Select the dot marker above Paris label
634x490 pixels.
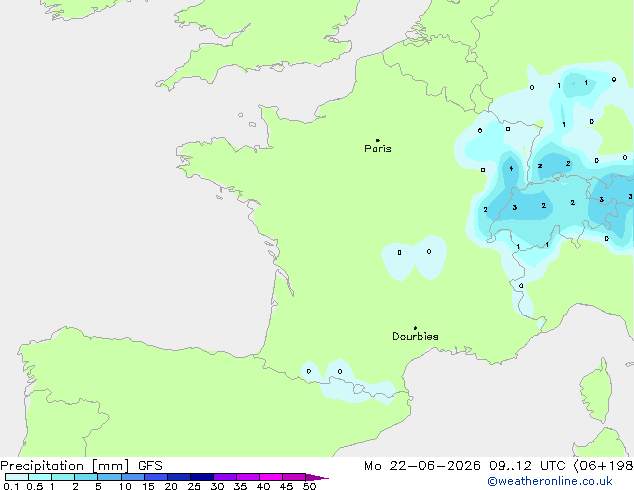[x=378, y=140]
